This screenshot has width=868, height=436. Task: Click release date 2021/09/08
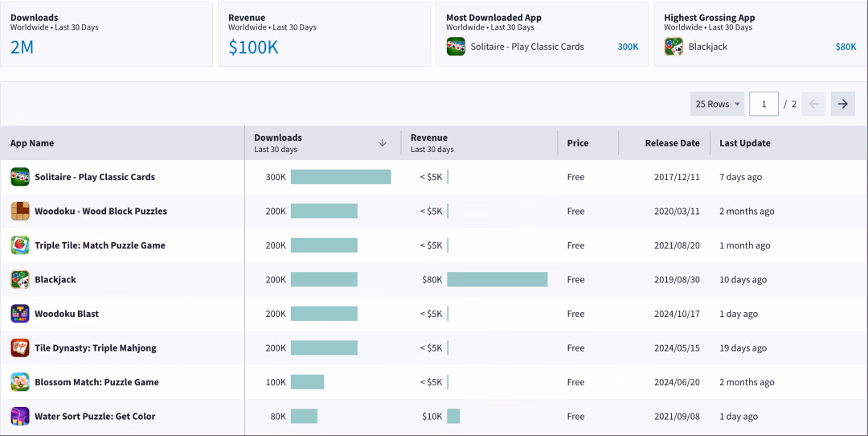(677, 416)
